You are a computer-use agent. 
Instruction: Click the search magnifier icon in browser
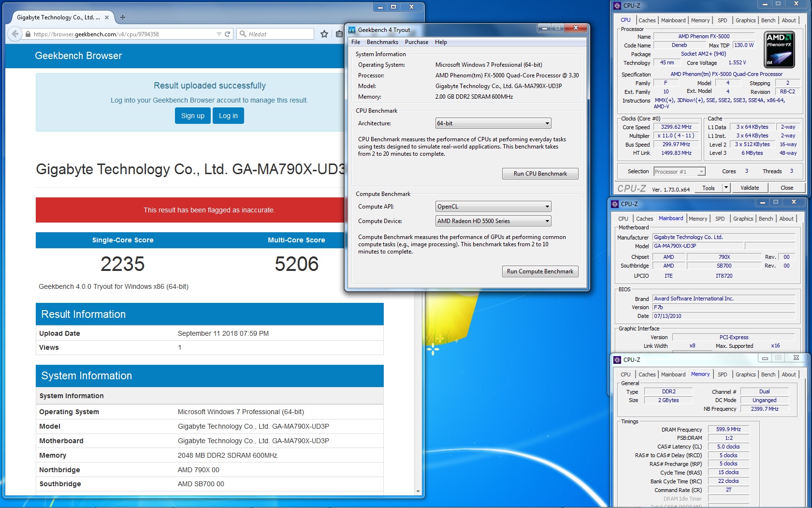243,34
